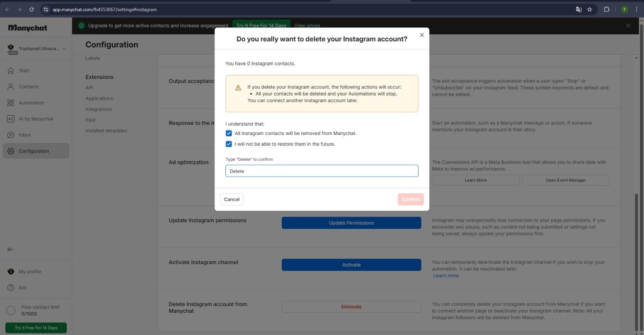Screen dimensions: 644x335
Task: Click 'Update Instagram permissions' label
Action: [x=207, y=220]
